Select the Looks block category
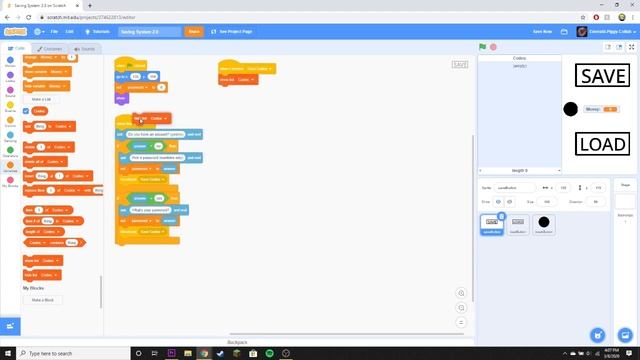Screen dimensions: 640x360 click(x=10, y=77)
